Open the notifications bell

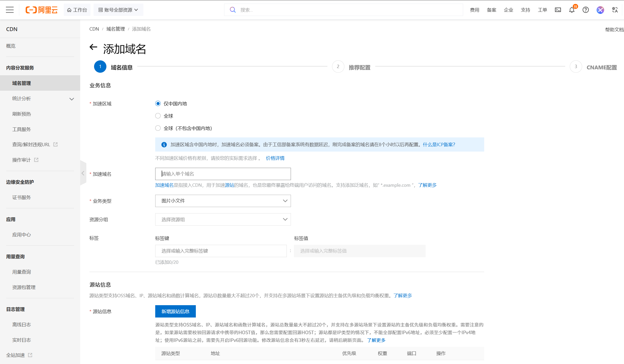coord(572,10)
